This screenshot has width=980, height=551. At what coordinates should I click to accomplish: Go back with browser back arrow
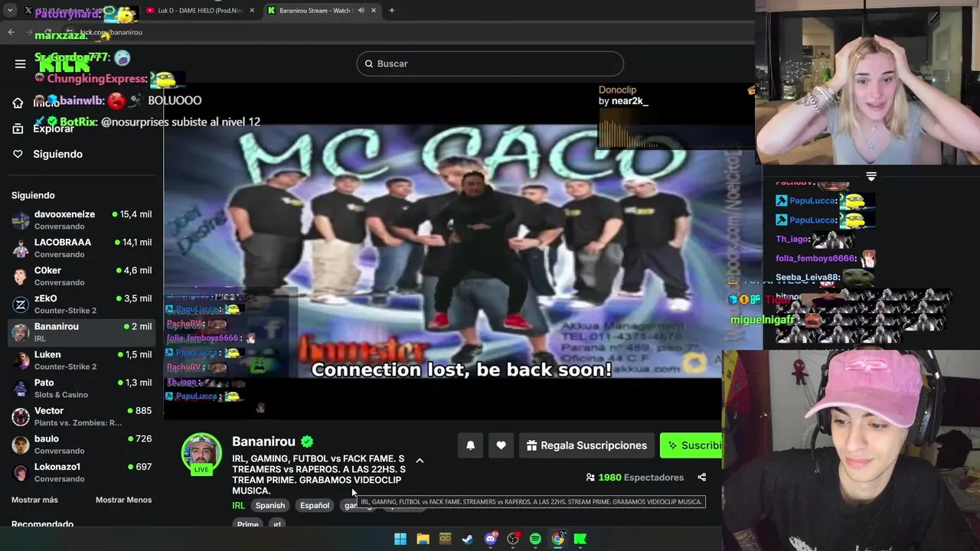click(x=11, y=32)
